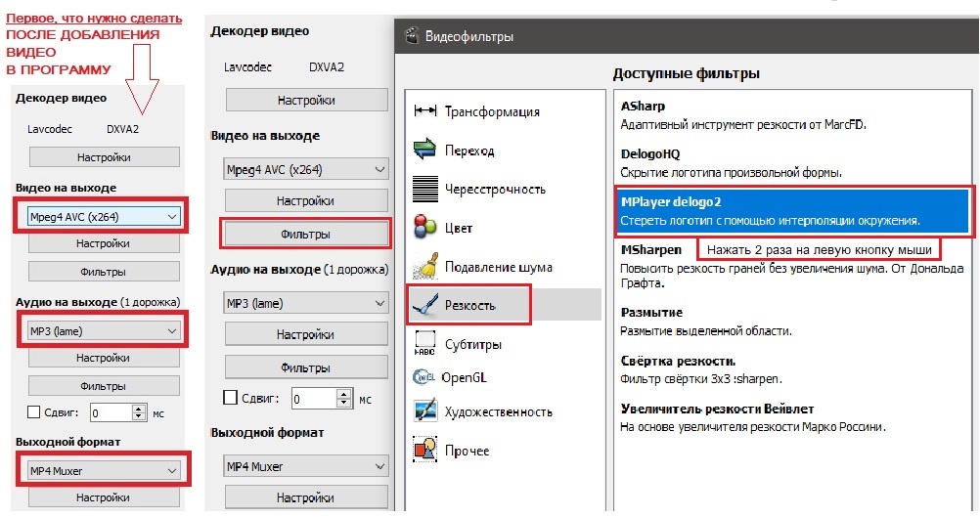Click Настройки below Mpeg4 AVC dropdown, larger middle panel
Screen dimensions: 980x518
306,200
